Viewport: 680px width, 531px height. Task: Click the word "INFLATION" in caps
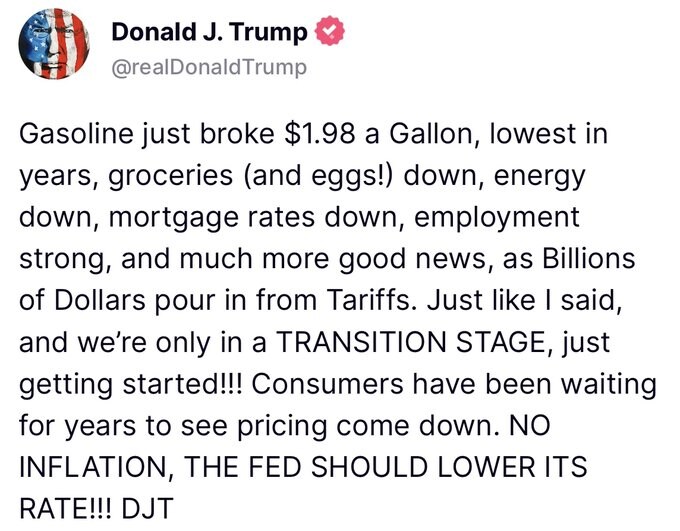pos(92,467)
